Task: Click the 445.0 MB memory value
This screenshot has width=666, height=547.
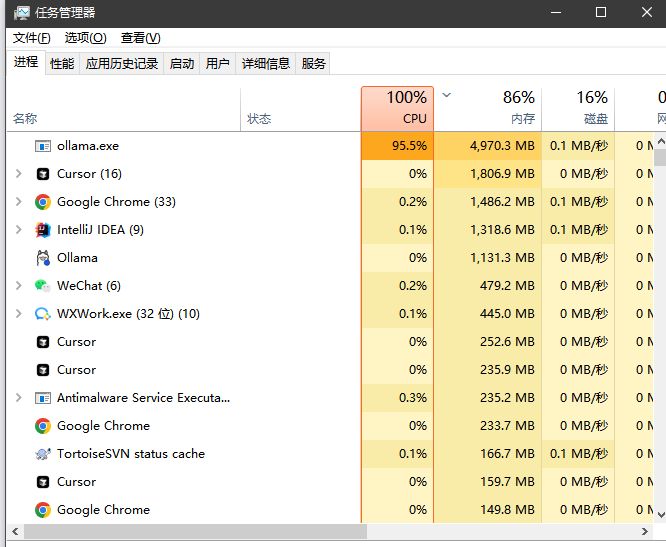Action: pos(507,314)
